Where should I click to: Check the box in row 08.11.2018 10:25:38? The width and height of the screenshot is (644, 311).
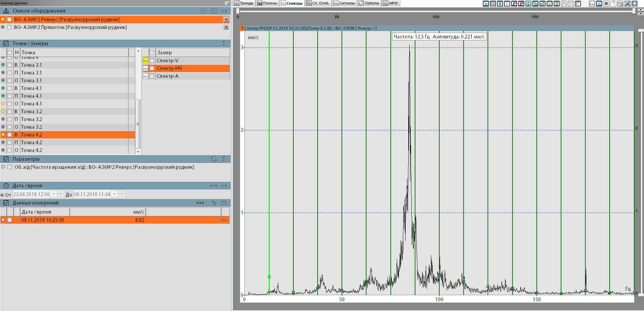[x=10, y=220]
